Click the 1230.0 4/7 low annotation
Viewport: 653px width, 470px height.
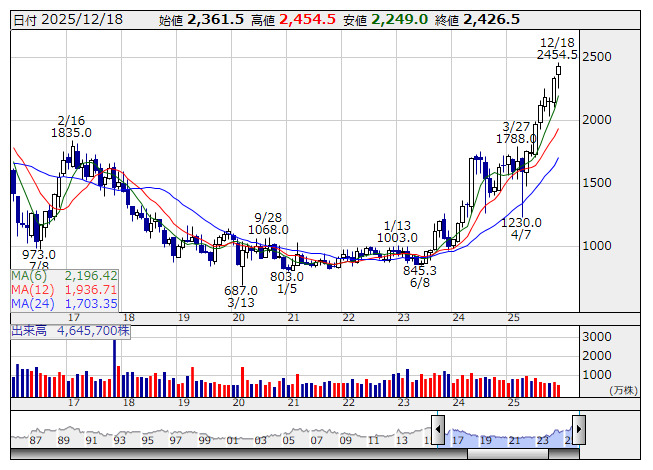[x=521, y=228]
